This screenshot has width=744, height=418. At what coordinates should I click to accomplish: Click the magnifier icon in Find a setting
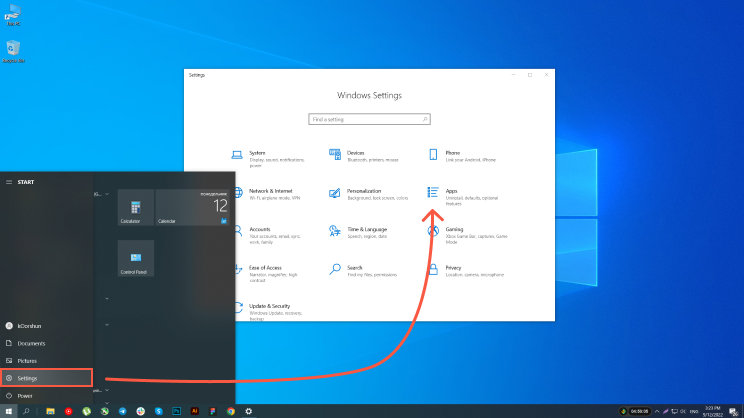coord(425,119)
